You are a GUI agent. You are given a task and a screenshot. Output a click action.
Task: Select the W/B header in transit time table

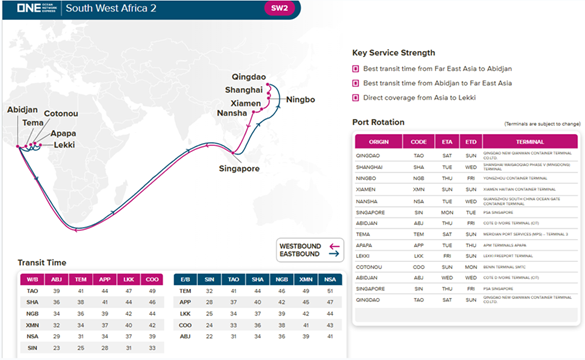pos(32,279)
